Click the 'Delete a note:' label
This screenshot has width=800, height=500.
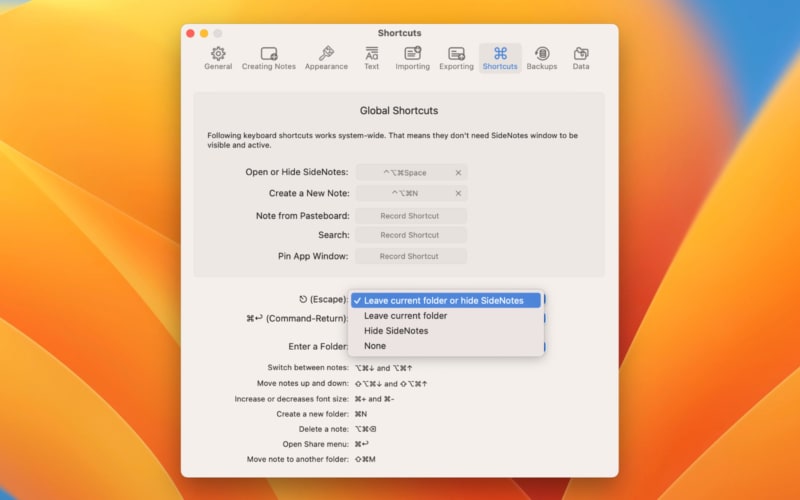tap(324, 429)
